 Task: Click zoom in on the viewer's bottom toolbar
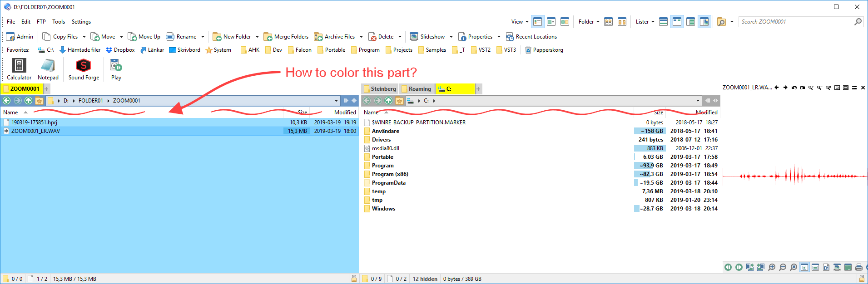pos(772,267)
